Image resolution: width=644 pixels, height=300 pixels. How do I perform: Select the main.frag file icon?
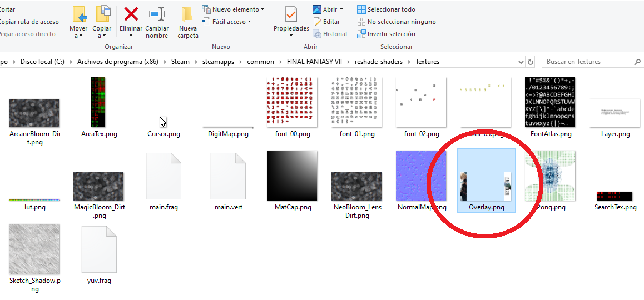point(164,176)
